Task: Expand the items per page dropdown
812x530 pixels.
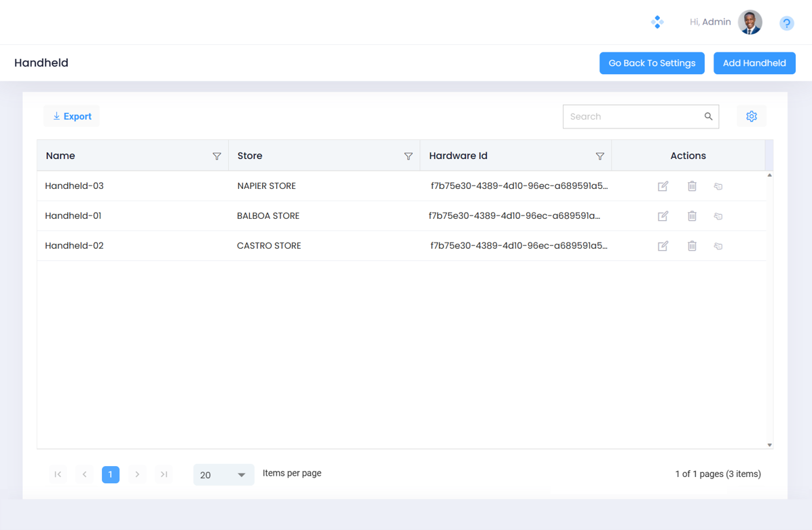Action: pos(223,475)
